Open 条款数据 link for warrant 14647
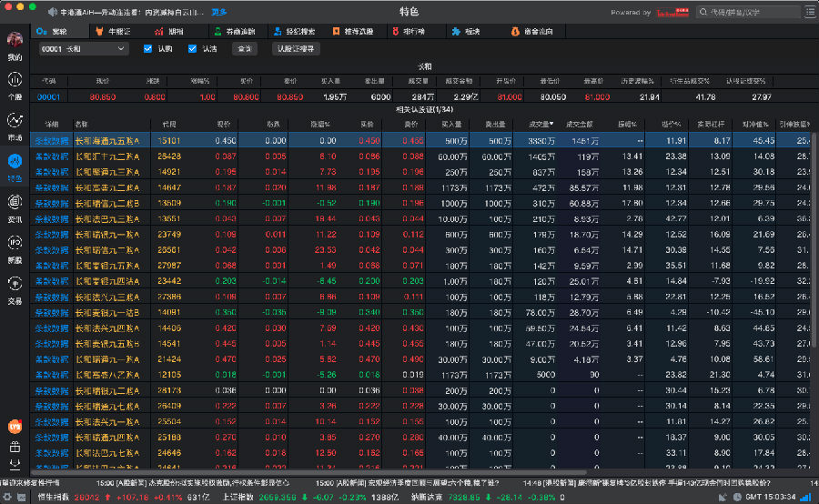 (x=52, y=187)
